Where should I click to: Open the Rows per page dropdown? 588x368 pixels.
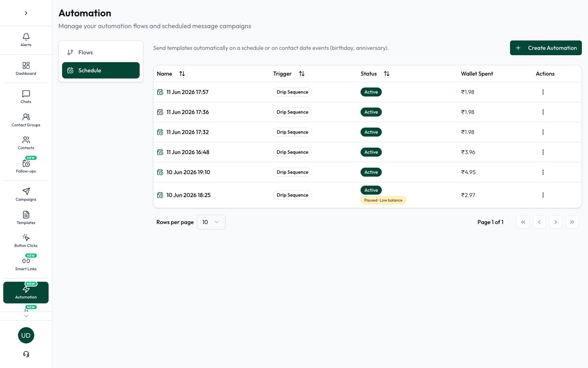(211, 222)
